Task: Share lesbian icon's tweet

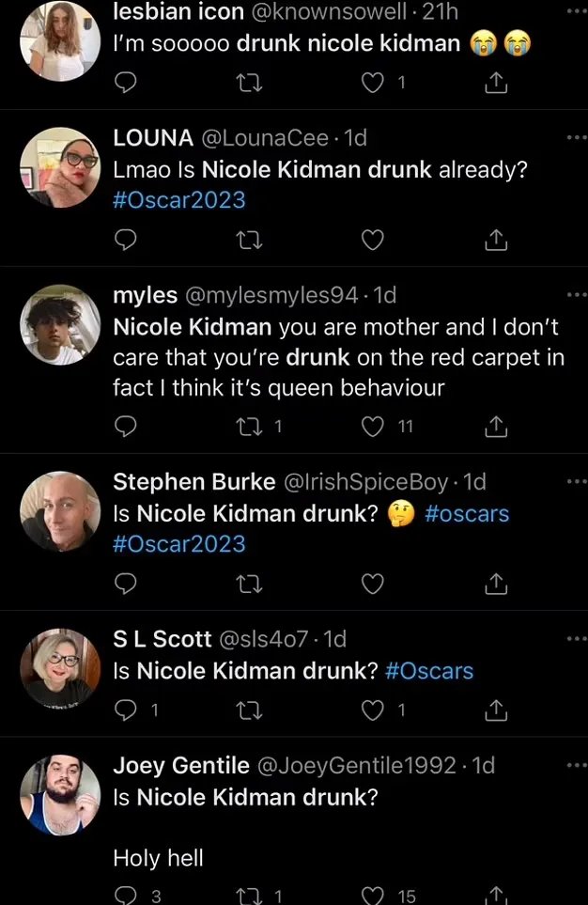Action: (x=496, y=84)
